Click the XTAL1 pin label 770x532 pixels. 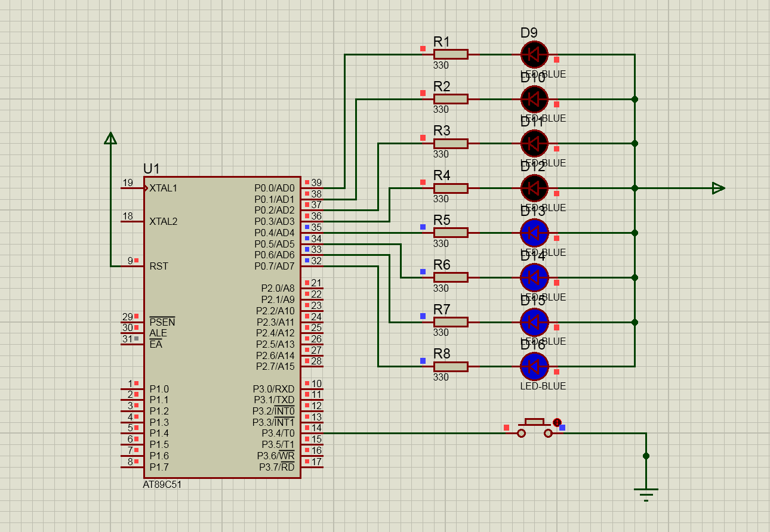(164, 188)
